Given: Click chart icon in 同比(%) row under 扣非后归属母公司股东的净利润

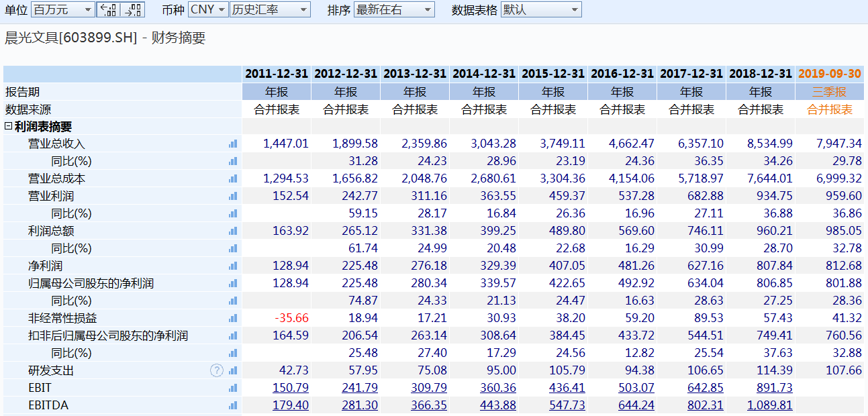Looking at the screenshot, I should 233,353.
